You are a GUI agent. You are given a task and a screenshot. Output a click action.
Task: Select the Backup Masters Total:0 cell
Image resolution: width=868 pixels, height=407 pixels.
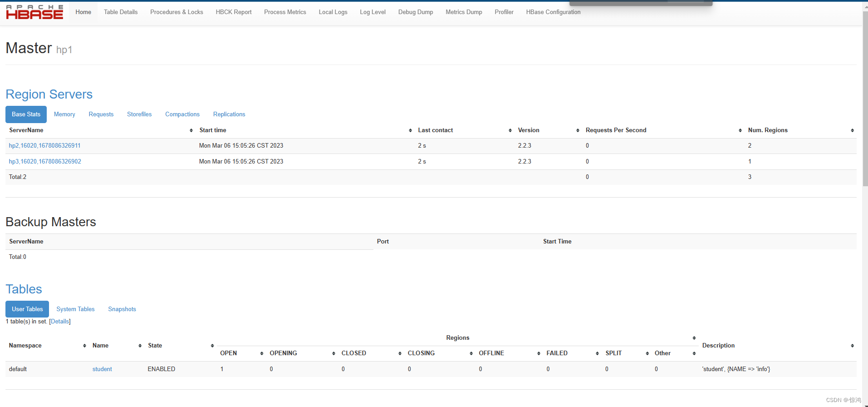click(x=18, y=257)
